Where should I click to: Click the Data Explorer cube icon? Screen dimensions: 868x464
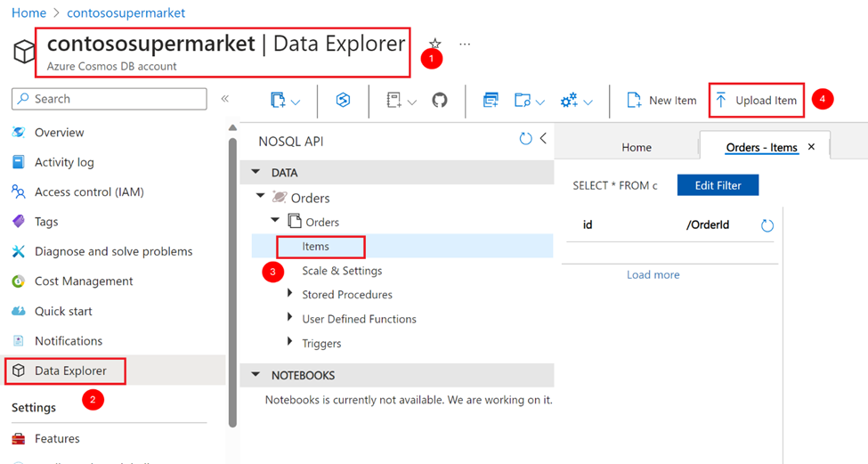pyautogui.click(x=19, y=370)
